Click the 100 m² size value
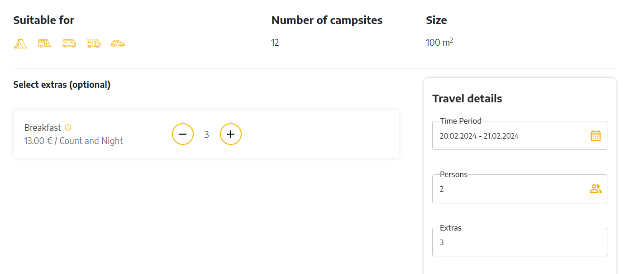Viewport: 644px width, 274px height. [439, 43]
